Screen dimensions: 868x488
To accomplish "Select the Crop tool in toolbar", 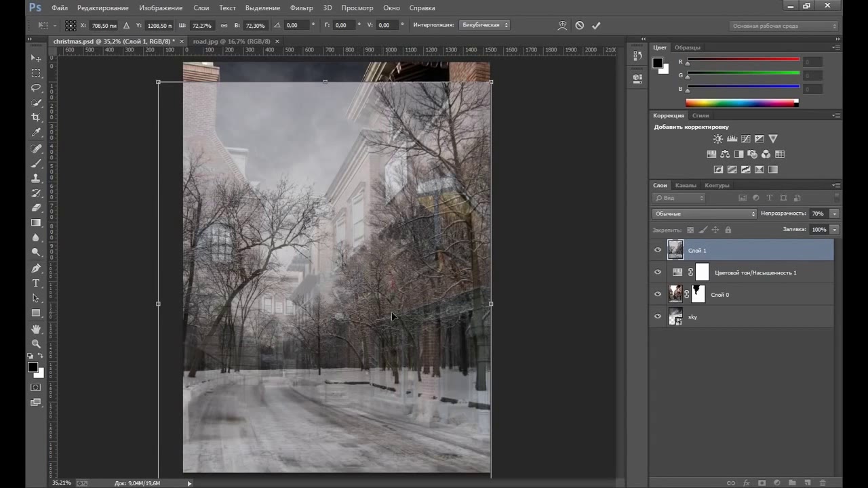I will (36, 117).
